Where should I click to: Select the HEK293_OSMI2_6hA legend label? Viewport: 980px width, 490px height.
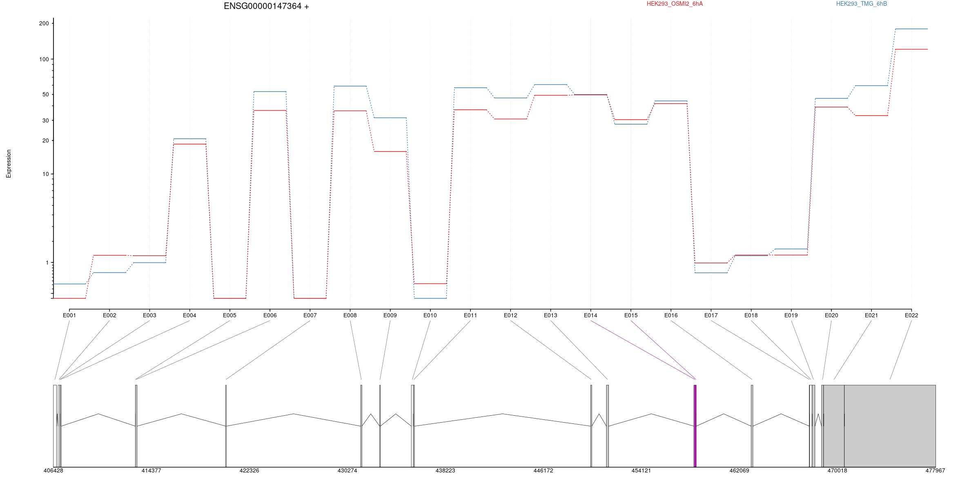pyautogui.click(x=675, y=4)
